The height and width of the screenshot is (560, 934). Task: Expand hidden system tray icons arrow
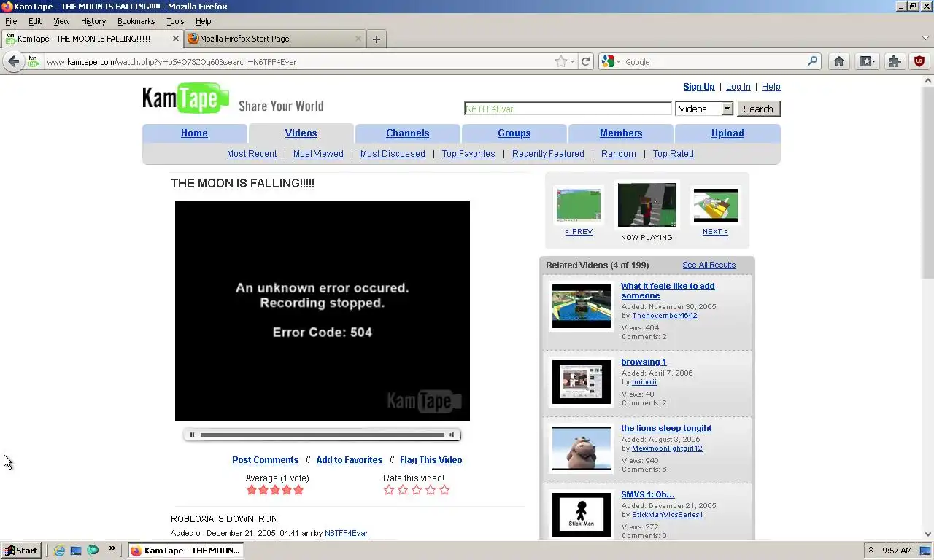tap(871, 551)
